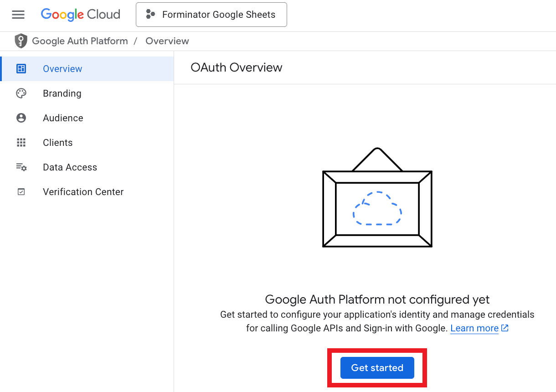Click the project picker hexagon icon
556x392 pixels.
click(150, 15)
